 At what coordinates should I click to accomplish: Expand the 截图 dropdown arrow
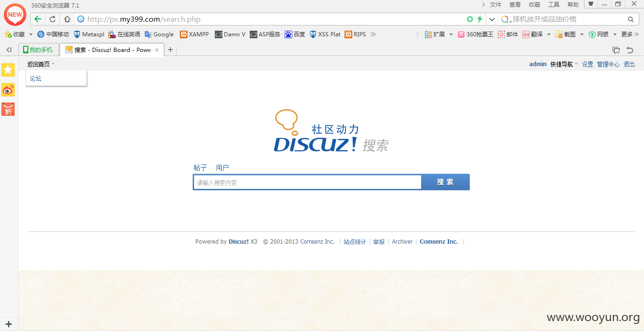click(x=582, y=34)
